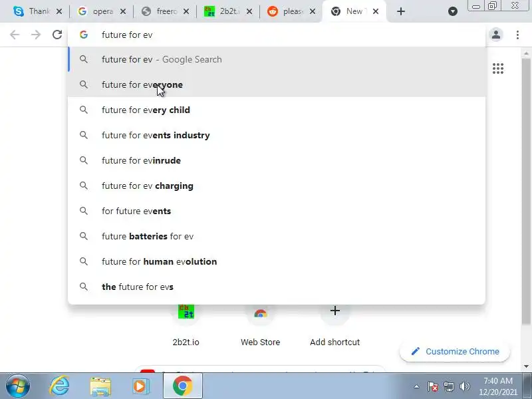The height and width of the screenshot is (399, 532).
Task: Open the network status tray icon
Action: click(x=449, y=386)
